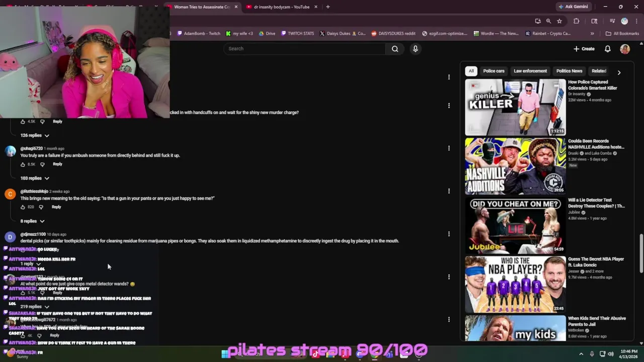Click the Create button
Image resolution: width=644 pixels, height=362 pixels.
584,49
